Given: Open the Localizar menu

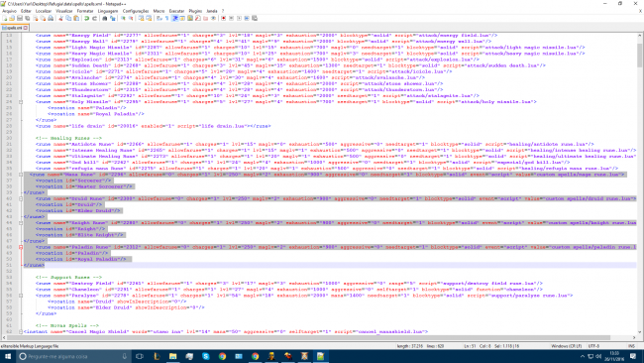Looking at the screenshot, I should click(44, 11).
